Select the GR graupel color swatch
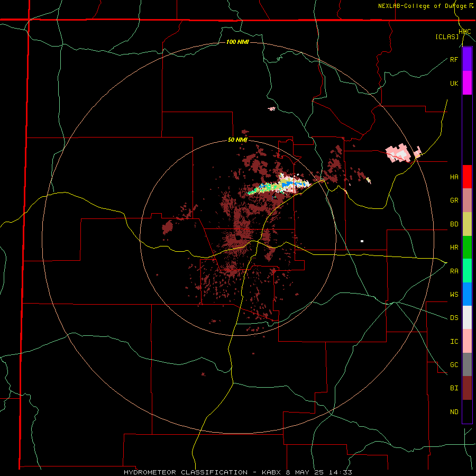 [x=467, y=200]
